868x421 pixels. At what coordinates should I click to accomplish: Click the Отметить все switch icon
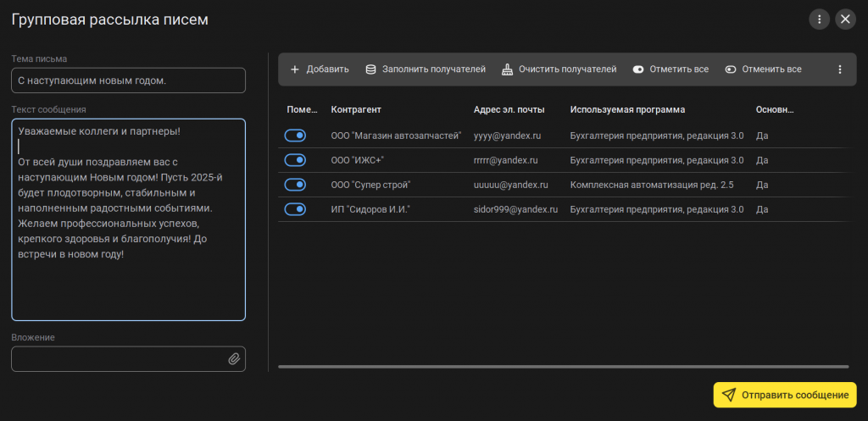pos(638,69)
